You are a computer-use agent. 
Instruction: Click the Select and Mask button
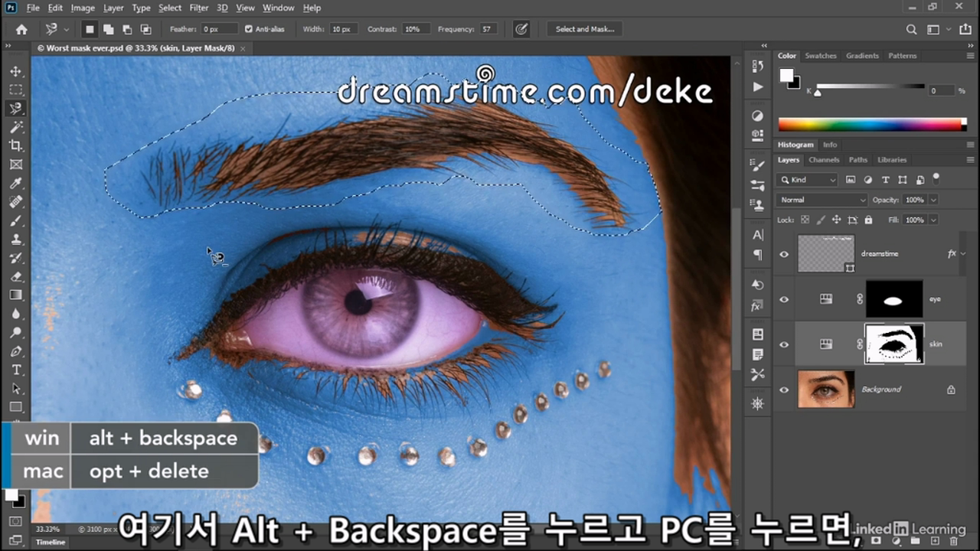(584, 29)
